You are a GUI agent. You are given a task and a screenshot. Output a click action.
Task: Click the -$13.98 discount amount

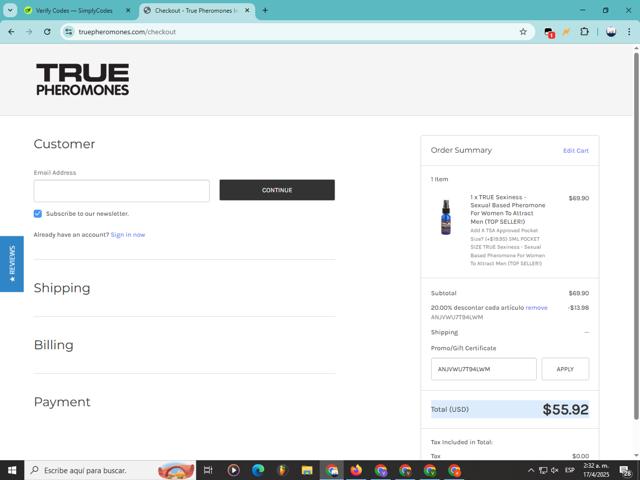(578, 308)
